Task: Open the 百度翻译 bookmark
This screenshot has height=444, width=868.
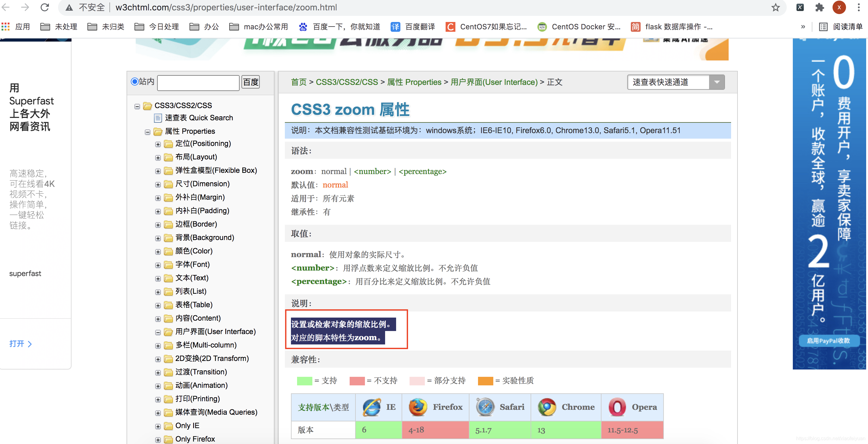Action: click(412, 27)
